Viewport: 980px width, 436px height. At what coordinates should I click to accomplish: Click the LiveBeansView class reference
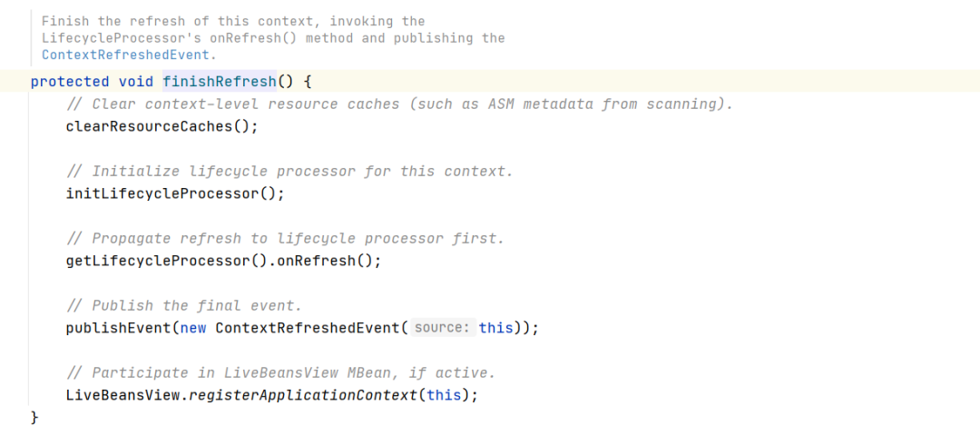(x=122, y=395)
